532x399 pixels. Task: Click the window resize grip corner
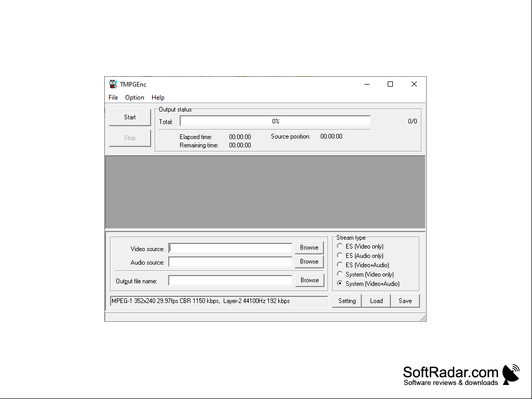tap(423, 318)
